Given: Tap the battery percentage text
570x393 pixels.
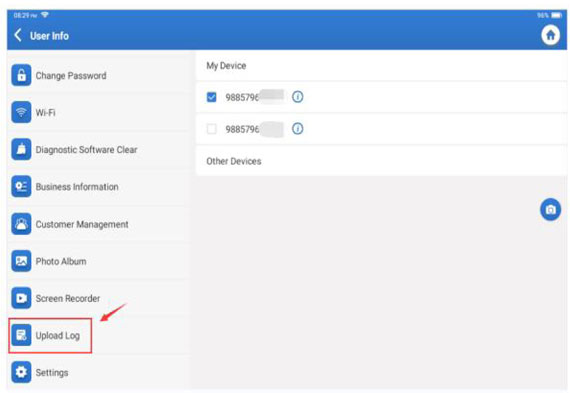Looking at the screenshot, I should (x=543, y=15).
